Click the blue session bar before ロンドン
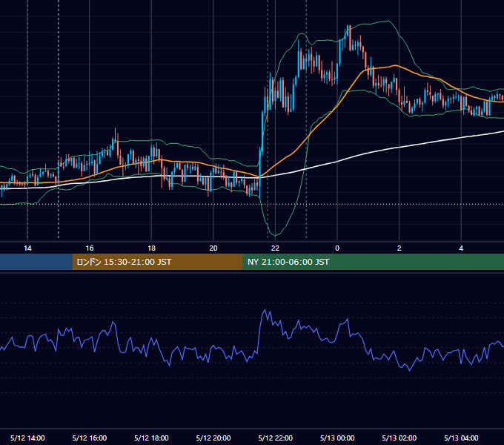 click(36, 262)
